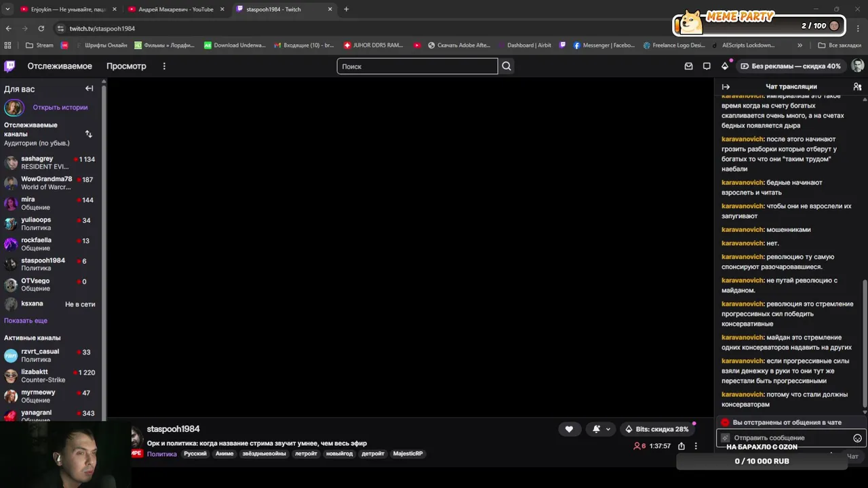Open the user avatar menu
Image resolution: width=868 pixels, height=488 pixels.
(857, 66)
